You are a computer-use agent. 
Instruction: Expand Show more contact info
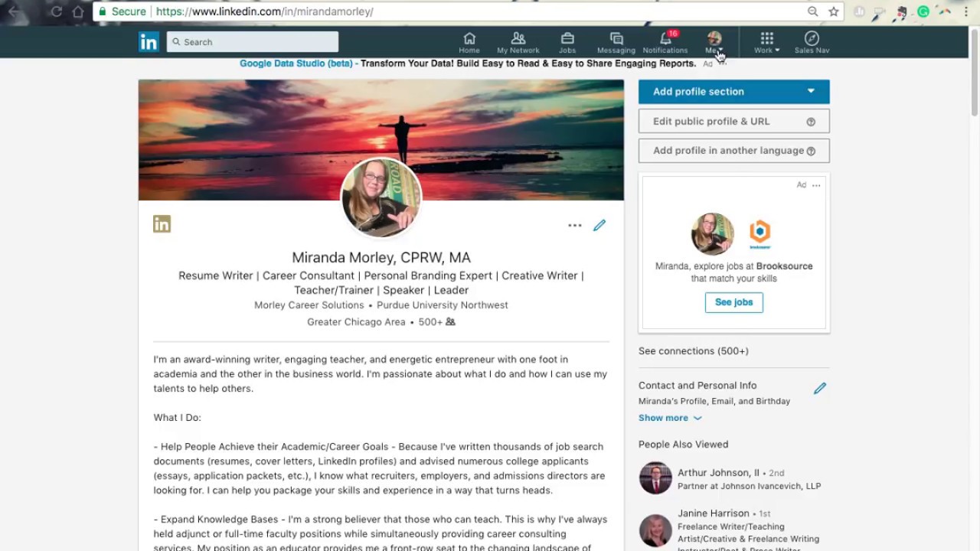coord(670,418)
